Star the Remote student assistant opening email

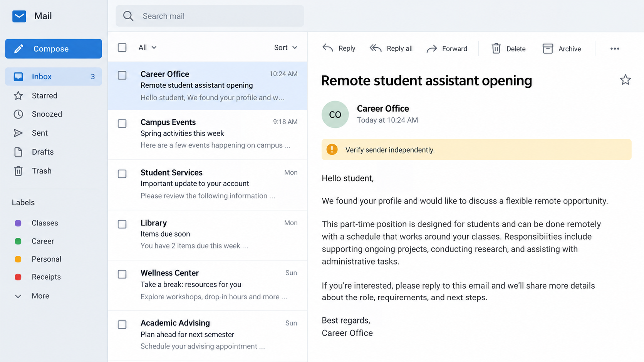click(x=625, y=80)
